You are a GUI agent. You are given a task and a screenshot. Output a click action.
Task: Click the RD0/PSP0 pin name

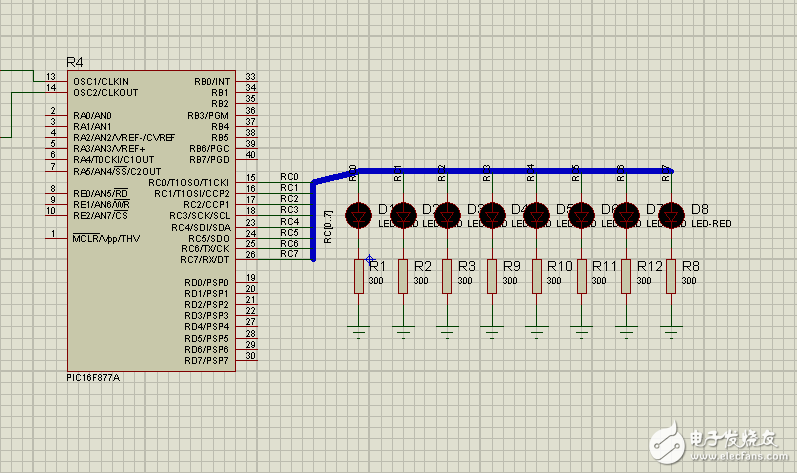coord(206,282)
